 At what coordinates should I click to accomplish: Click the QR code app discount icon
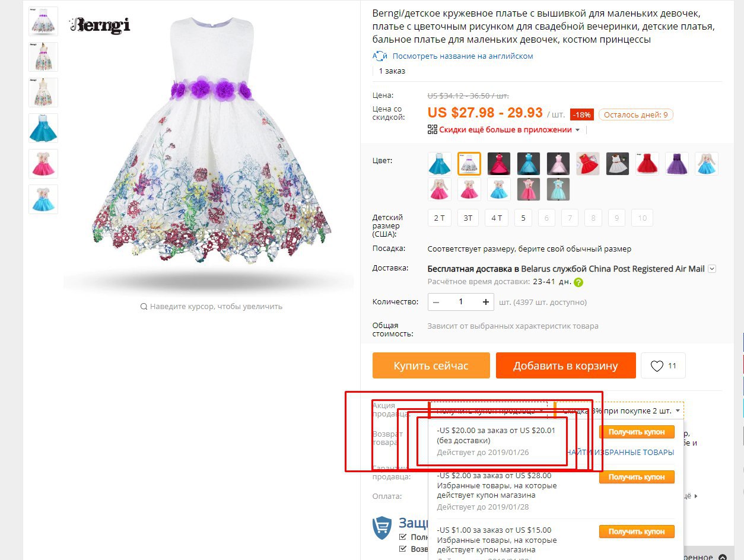pos(433,130)
